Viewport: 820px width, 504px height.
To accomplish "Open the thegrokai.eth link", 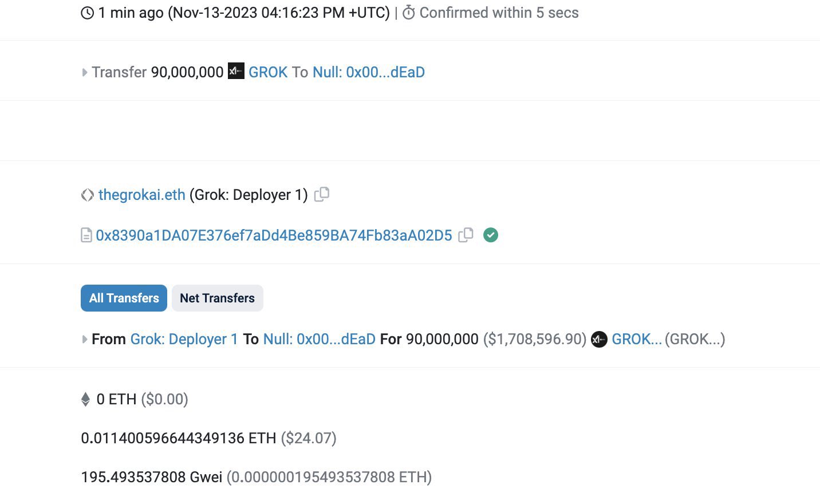I will 142,195.
